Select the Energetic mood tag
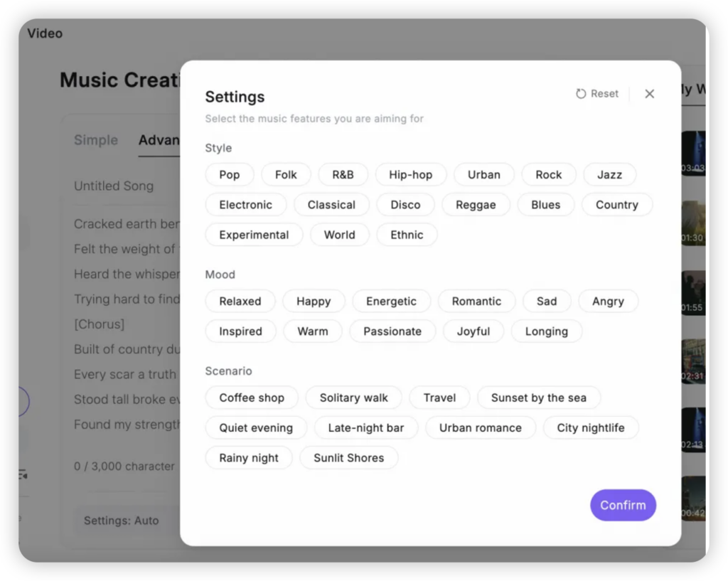The width and height of the screenshot is (728, 581). tap(391, 302)
